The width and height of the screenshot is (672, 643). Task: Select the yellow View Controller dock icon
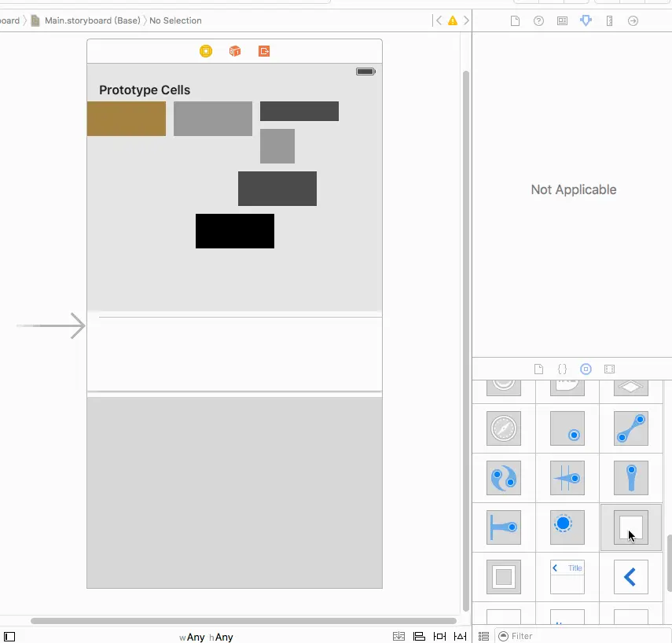tap(206, 51)
